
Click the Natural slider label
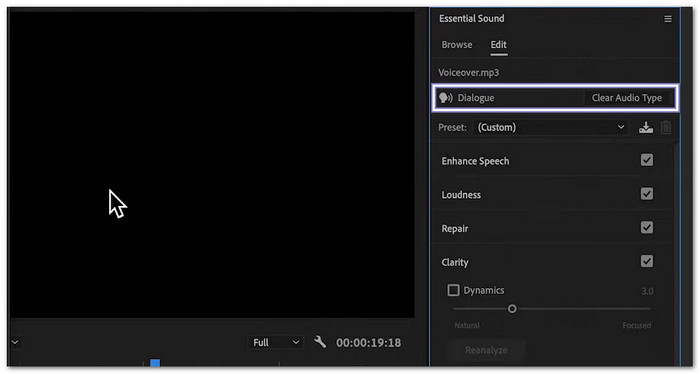click(x=467, y=325)
